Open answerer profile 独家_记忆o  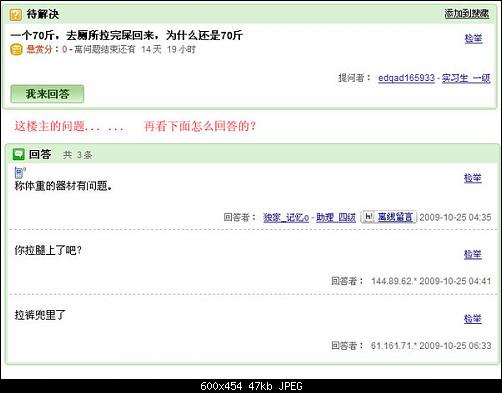click(x=286, y=217)
